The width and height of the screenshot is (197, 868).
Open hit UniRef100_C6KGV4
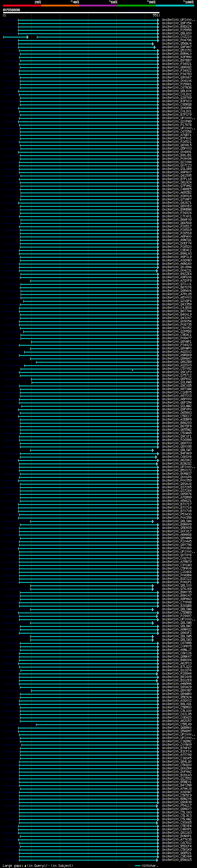[176, 457]
